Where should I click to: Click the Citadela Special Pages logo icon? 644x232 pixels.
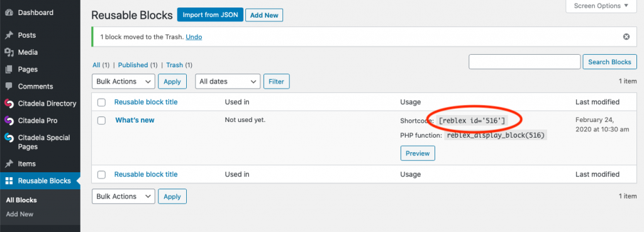pyautogui.click(x=9, y=138)
